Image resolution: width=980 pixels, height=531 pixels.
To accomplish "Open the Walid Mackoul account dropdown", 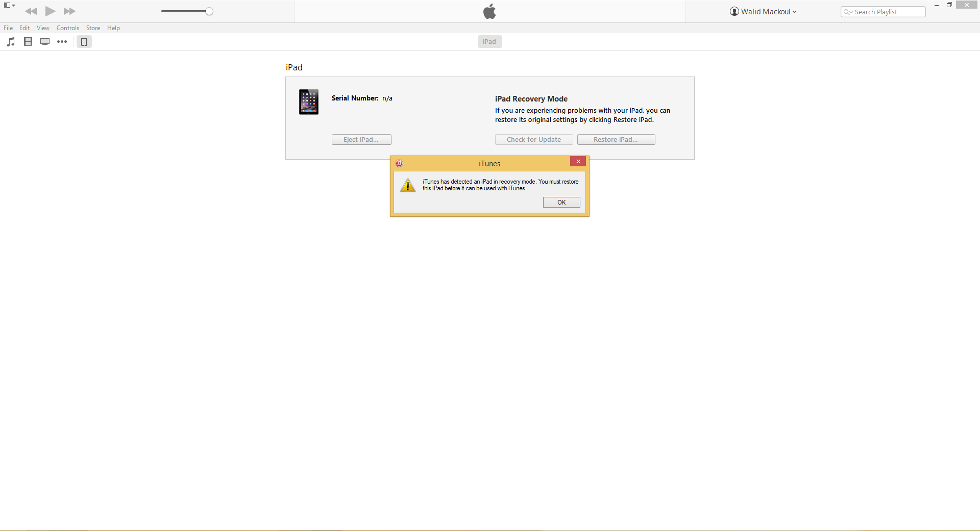I will 763,12.
